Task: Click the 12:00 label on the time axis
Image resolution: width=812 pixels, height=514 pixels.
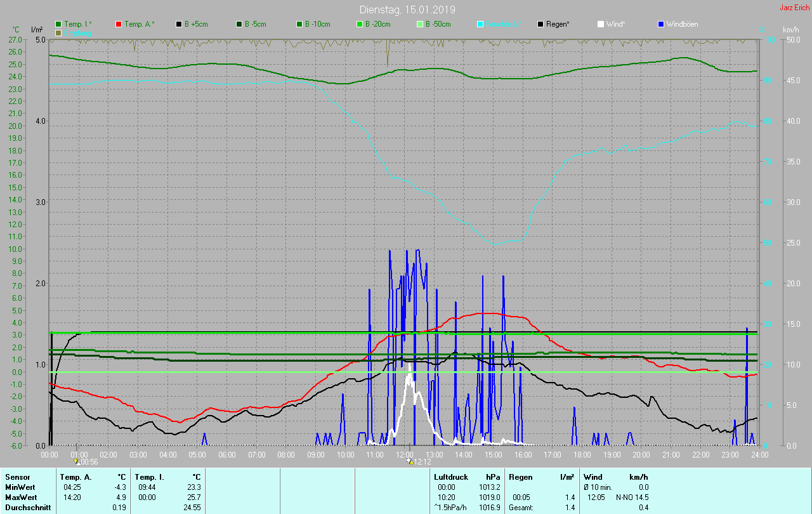Action: point(405,454)
